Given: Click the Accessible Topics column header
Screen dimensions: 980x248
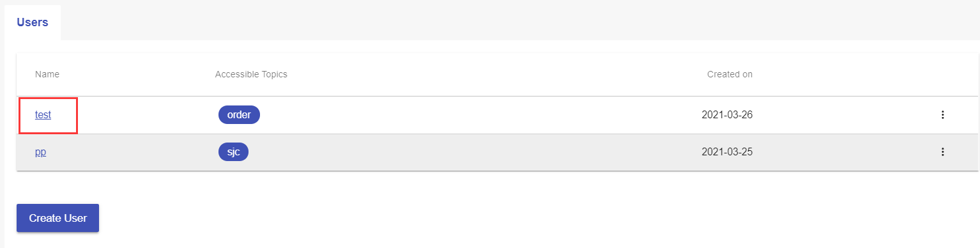Looking at the screenshot, I should point(251,74).
